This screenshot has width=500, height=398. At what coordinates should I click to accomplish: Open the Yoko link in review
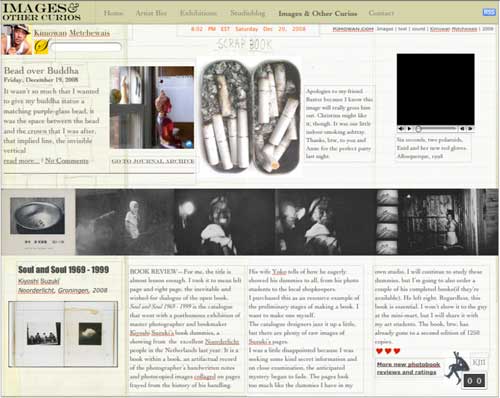[x=279, y=272]
